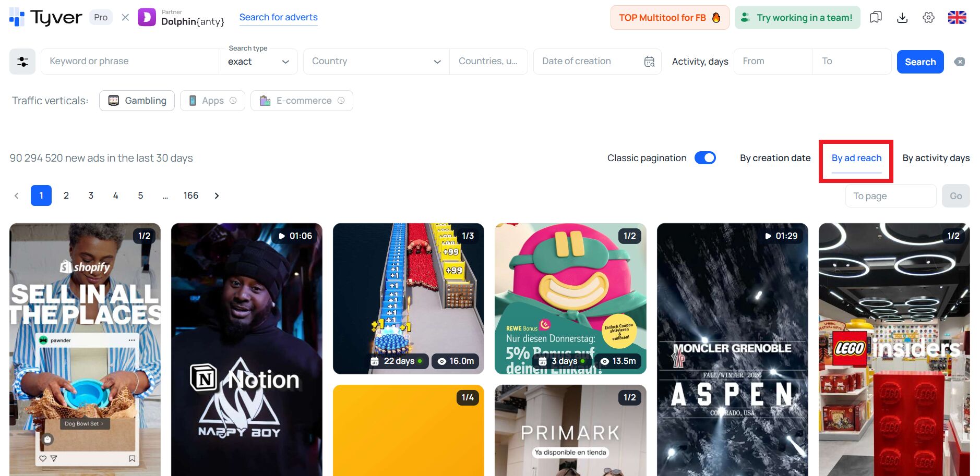Focus the To page input
The height and width of the screenshot is (476, 980).
coord(891,196)
